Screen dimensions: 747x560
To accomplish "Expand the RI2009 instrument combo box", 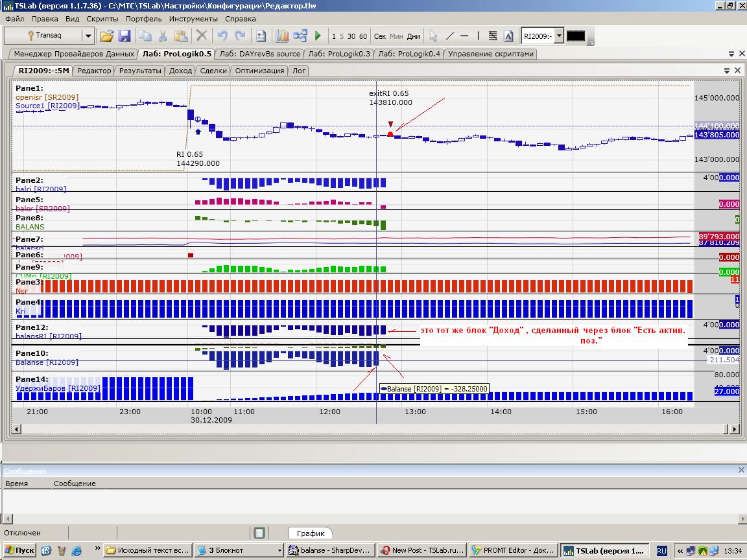I will (559, 36).
